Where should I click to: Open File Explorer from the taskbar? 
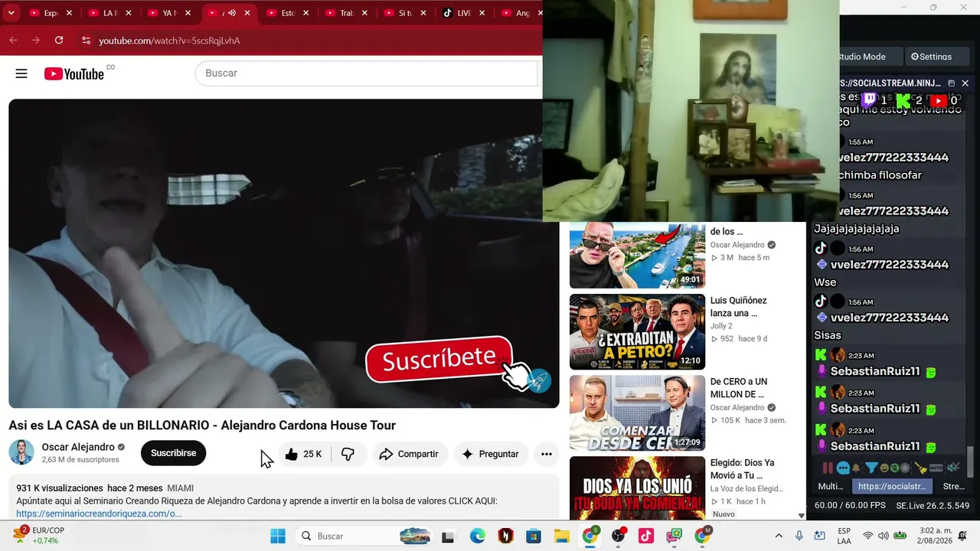(x=562, y=536)
